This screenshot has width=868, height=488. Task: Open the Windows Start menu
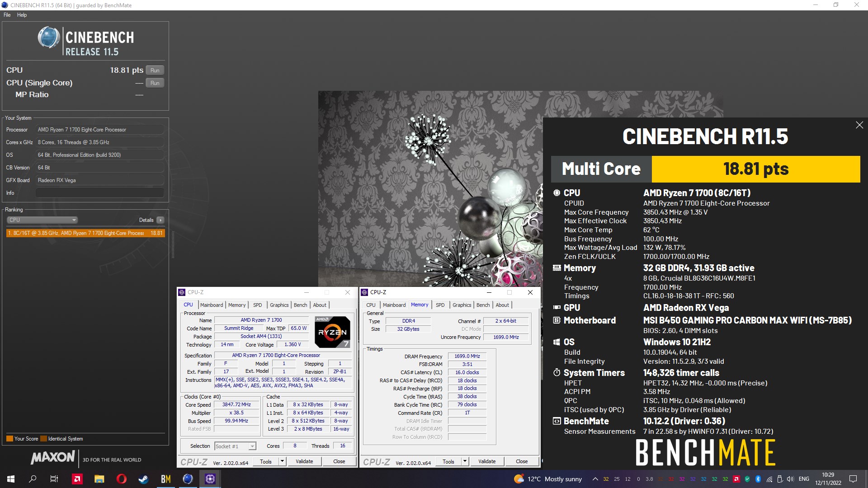pyautogui.click(x=11, y=479)
